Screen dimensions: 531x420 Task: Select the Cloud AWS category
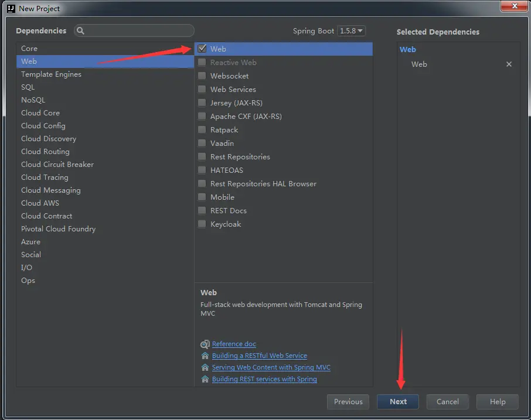105,203
